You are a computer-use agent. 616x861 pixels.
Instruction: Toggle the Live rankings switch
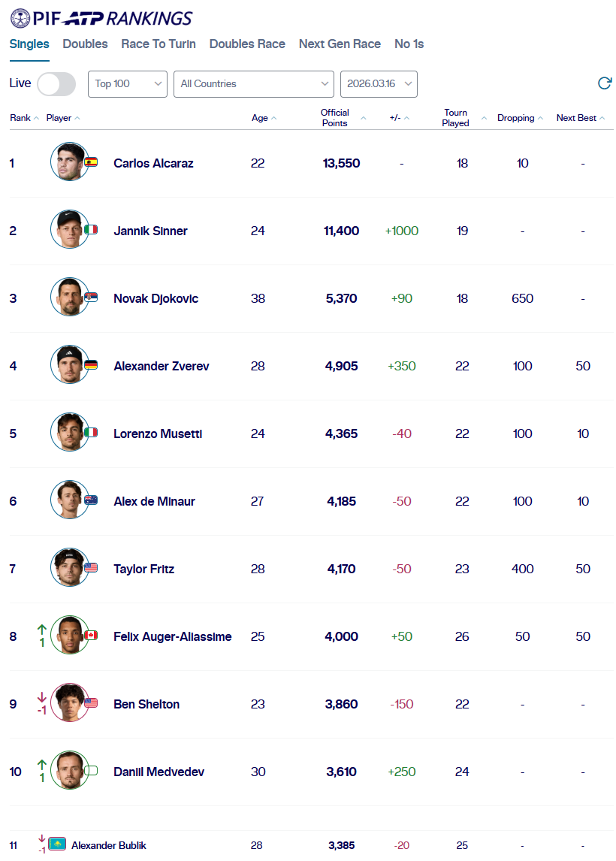click(56, 84)
